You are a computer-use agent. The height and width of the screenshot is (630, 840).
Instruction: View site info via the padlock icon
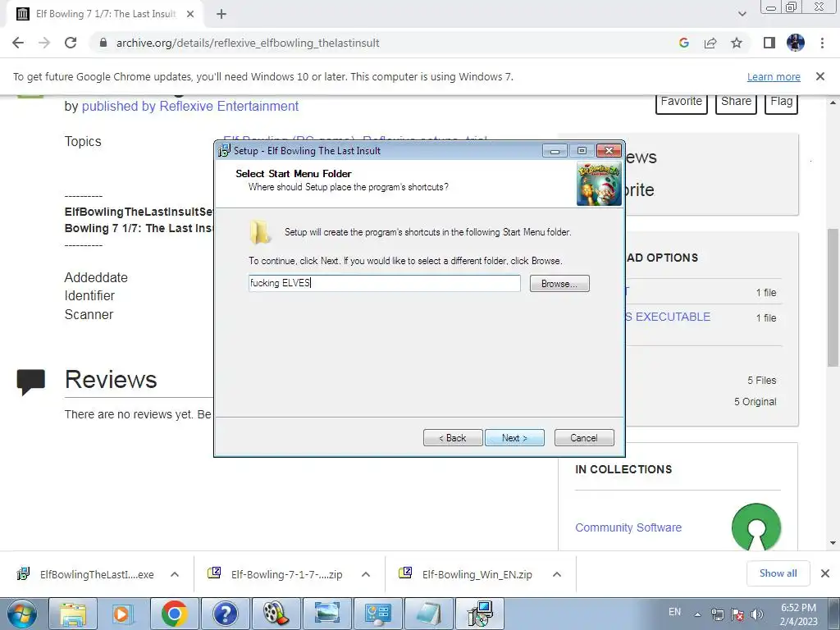(103, 43)
